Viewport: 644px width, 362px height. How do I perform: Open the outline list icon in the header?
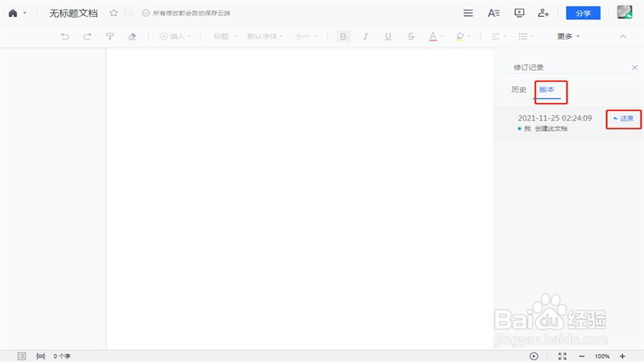469,13
